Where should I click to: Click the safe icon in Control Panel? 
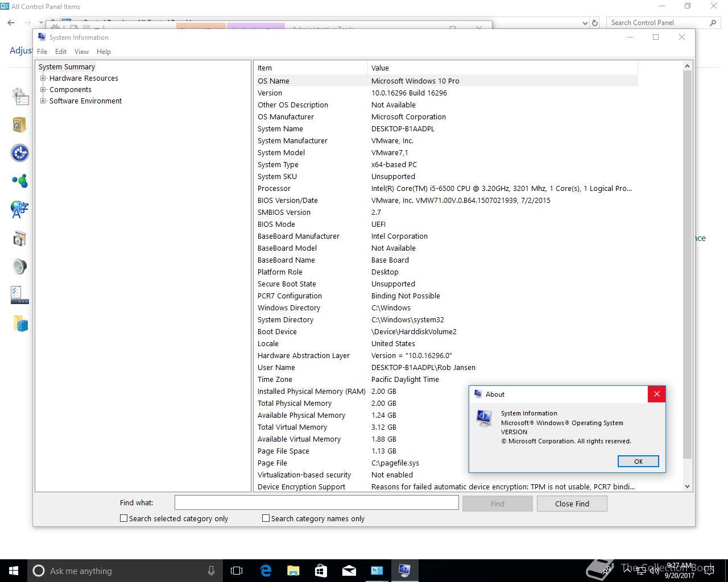tap(19, 124)
